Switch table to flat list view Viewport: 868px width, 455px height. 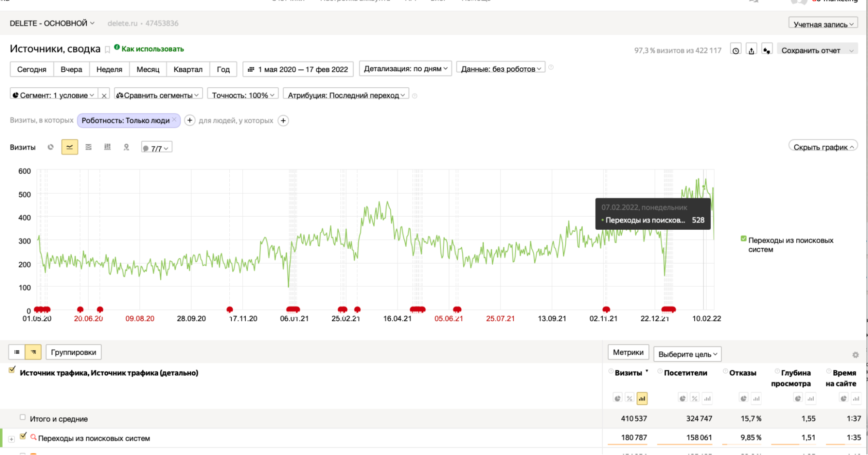pyautogui.click(x=17, y=352)
